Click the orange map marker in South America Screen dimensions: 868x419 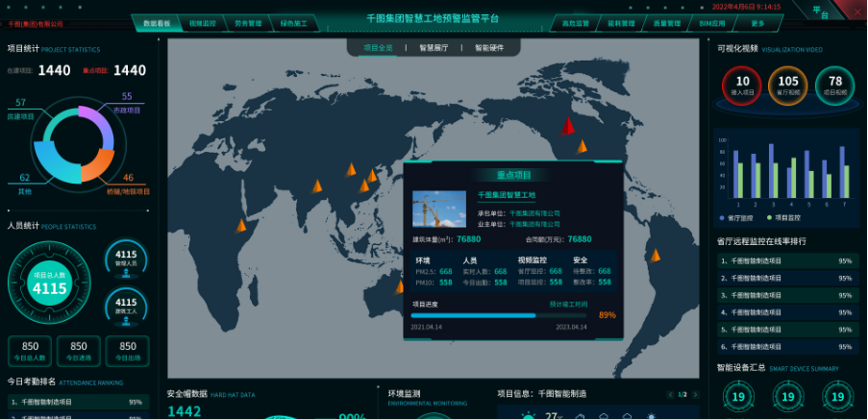(655, 255)
